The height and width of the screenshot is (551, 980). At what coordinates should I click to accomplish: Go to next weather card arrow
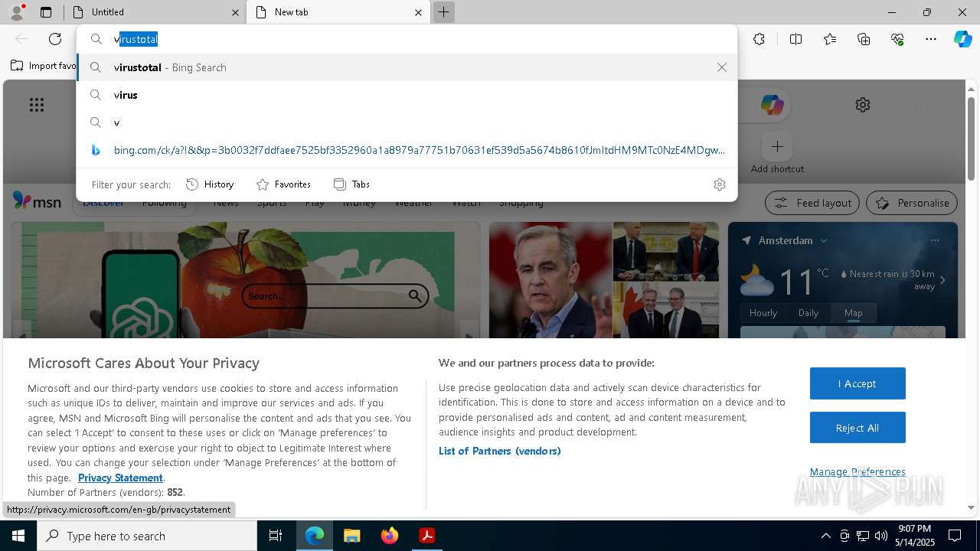[942, 280]
